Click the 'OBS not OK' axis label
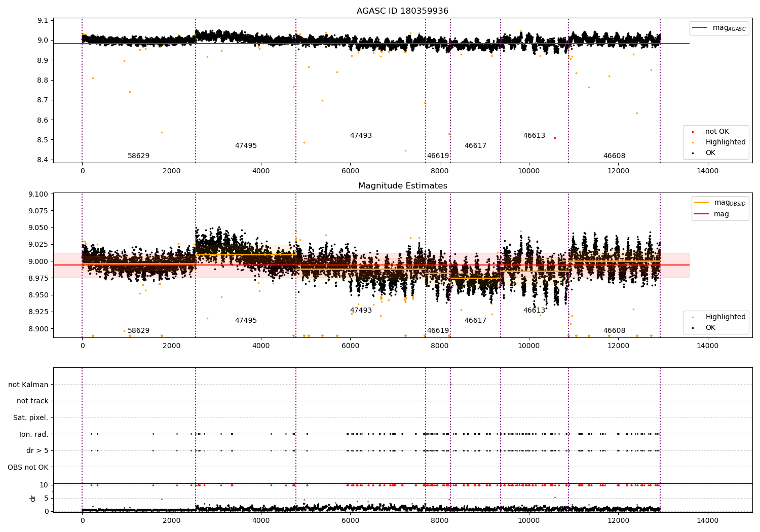Image resolution: width=760 pixels, height=532 pixels. (x=28, y=467)
